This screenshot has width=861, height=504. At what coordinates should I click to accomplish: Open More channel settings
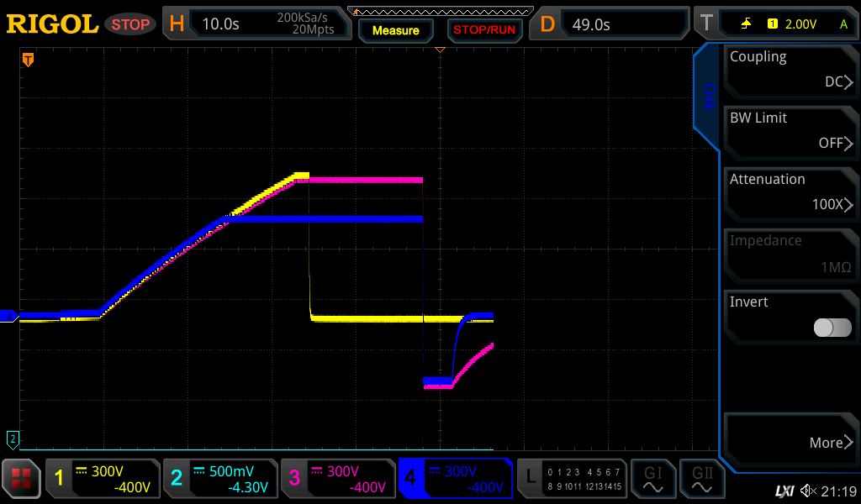(790, 442)
